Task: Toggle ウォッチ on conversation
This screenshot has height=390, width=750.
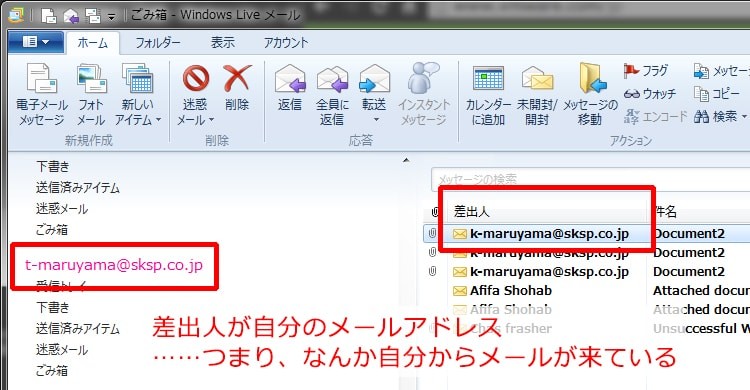Action: click(650, 94)
